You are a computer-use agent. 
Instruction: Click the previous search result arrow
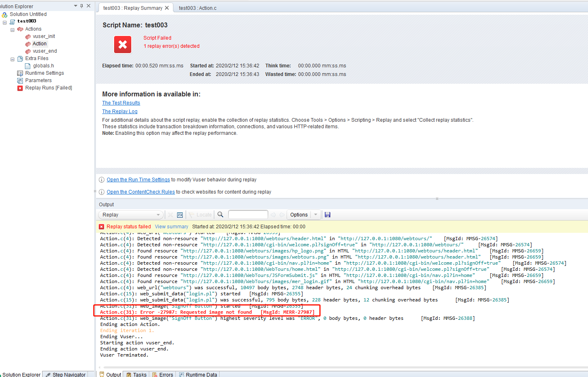[273, 215]
